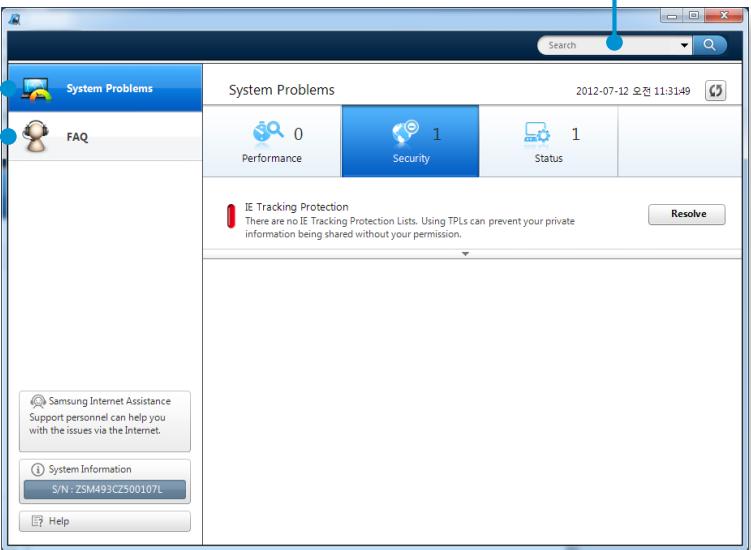
Task: Click the Security issue count 1
Action: (436, 135)
